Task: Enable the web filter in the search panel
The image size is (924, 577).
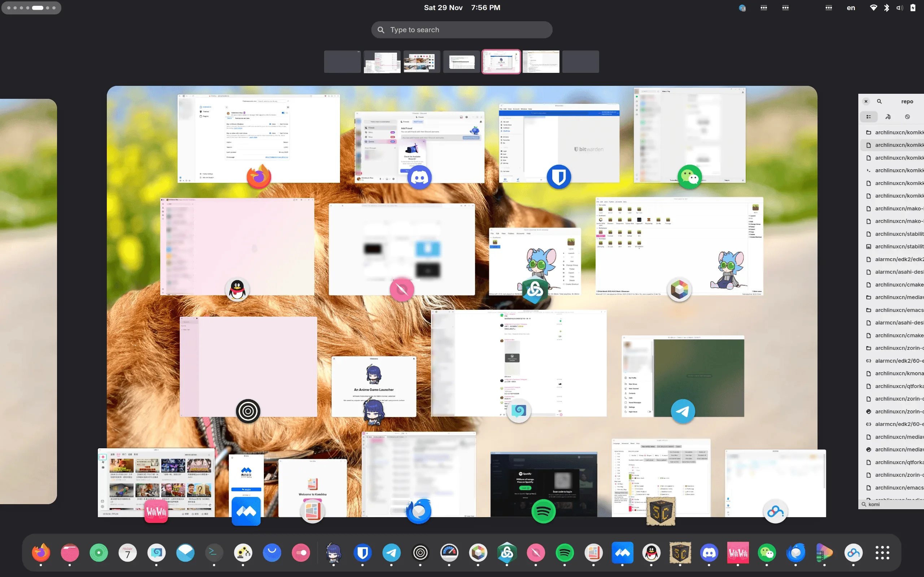Action: [908, 116]
